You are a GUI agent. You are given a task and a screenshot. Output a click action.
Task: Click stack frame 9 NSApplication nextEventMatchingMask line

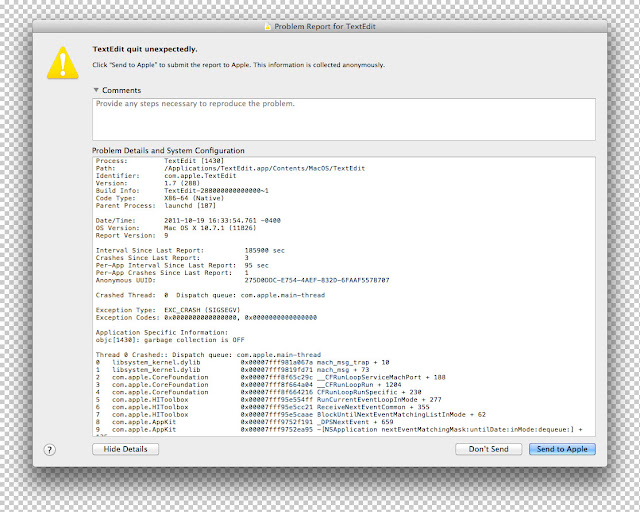[339, 430]
